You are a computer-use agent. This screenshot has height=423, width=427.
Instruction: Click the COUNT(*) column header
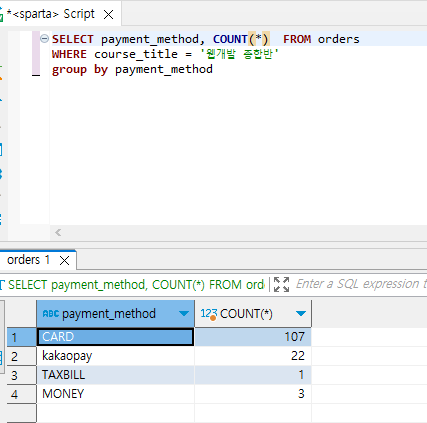click(x=253, y=314)
